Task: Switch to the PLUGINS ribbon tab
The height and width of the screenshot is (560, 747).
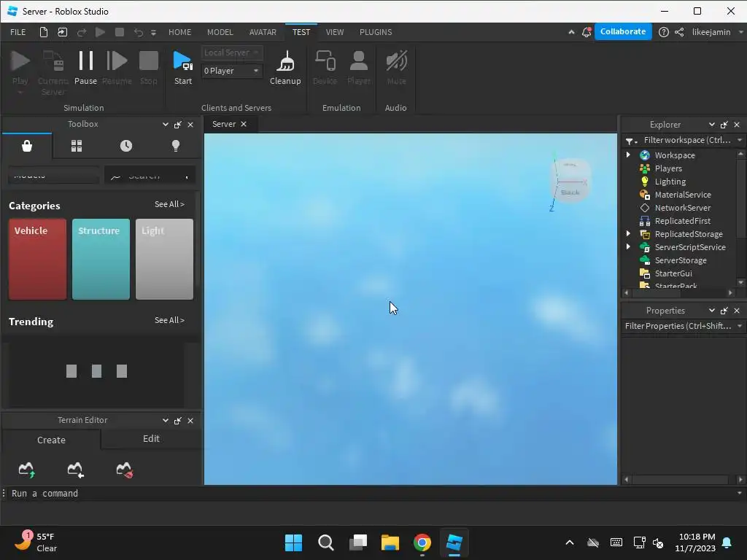Action: coord(376,32)
